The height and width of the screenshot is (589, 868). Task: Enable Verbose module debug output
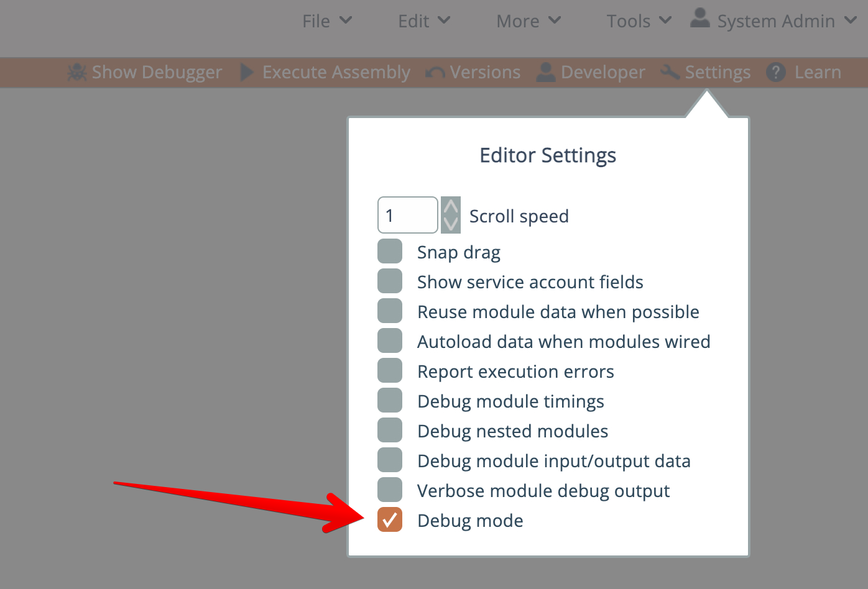click(x=390, y=490)
